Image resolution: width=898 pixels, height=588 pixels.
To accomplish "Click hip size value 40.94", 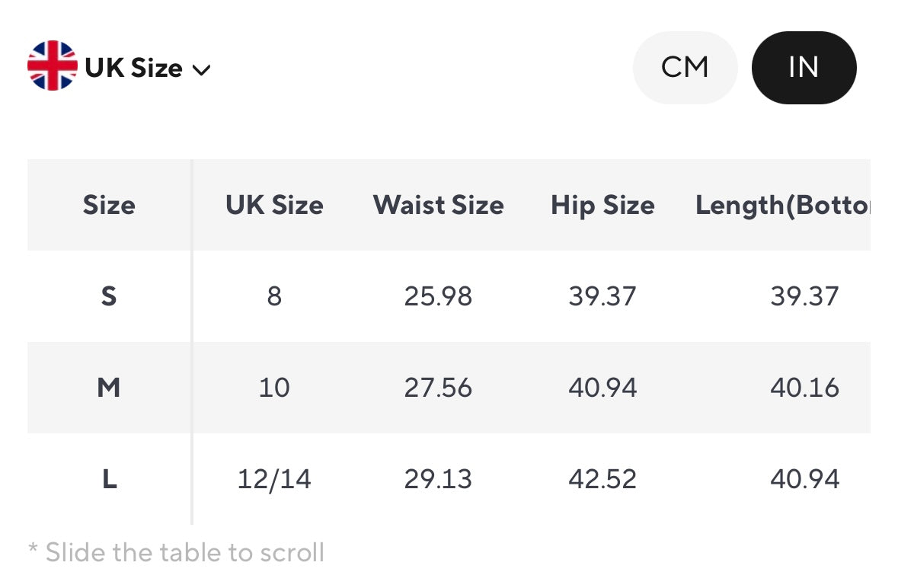I will pos(602,388).
